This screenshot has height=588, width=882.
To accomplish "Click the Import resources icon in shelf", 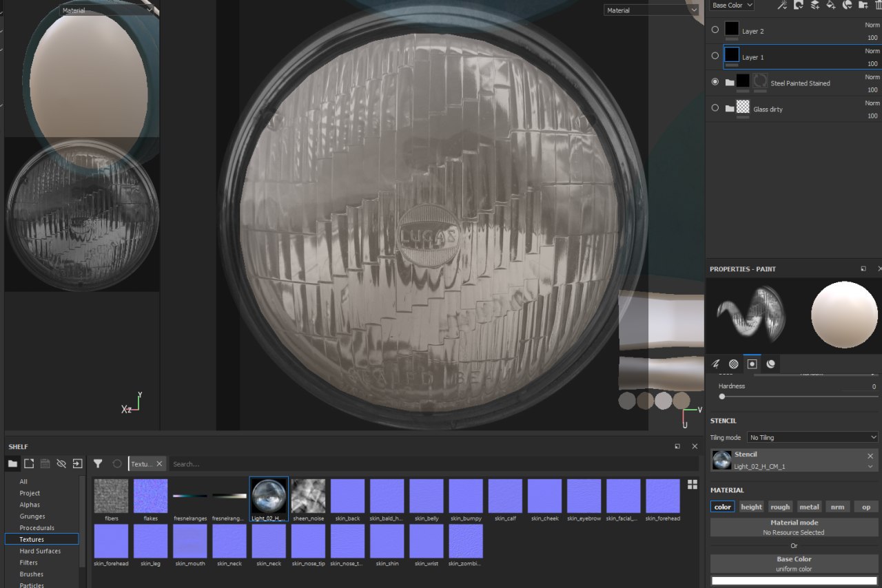I will click(77, 464).
